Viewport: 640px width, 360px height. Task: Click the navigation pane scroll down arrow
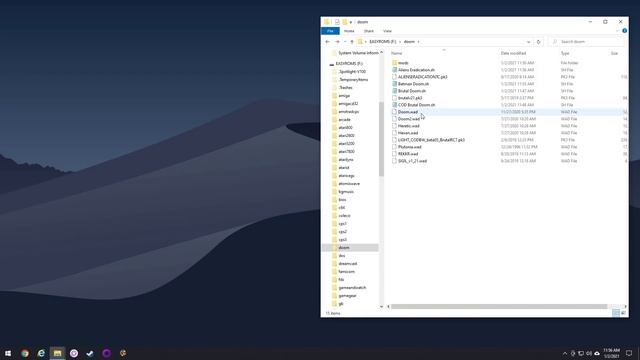pos(382,307)
